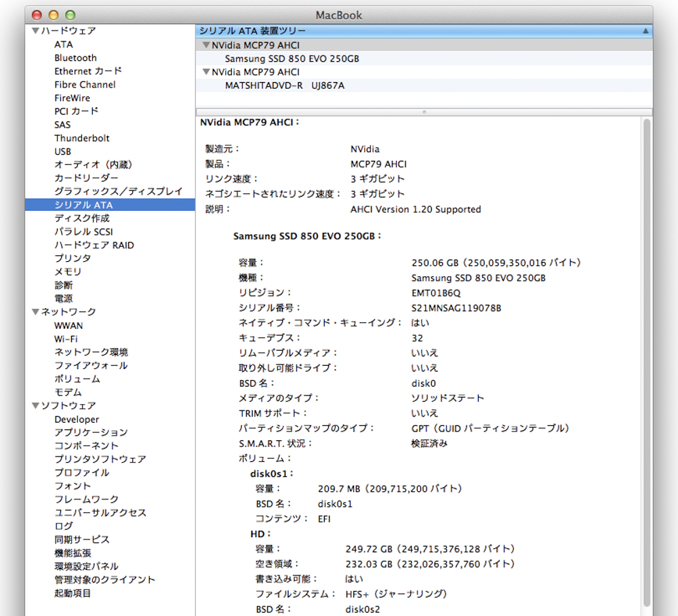Select Fibre Channel entry

coord(85,84)
